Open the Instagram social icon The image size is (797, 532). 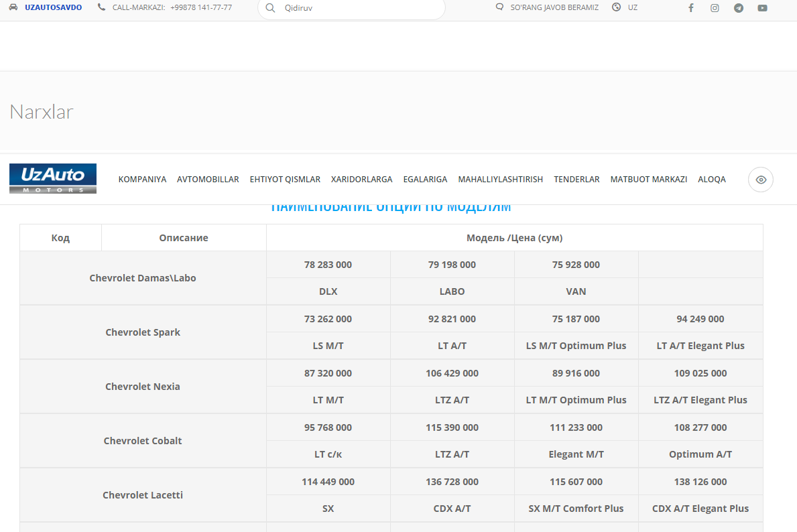pos(715,8)
